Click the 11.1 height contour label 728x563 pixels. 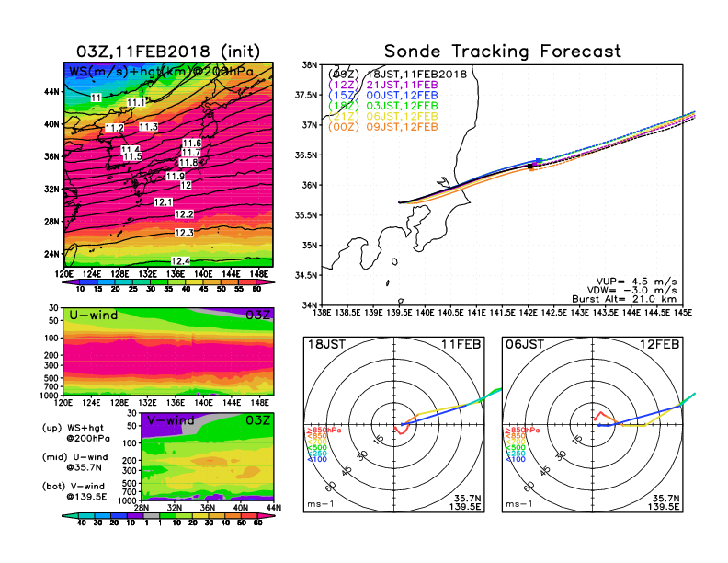[135, 103]
